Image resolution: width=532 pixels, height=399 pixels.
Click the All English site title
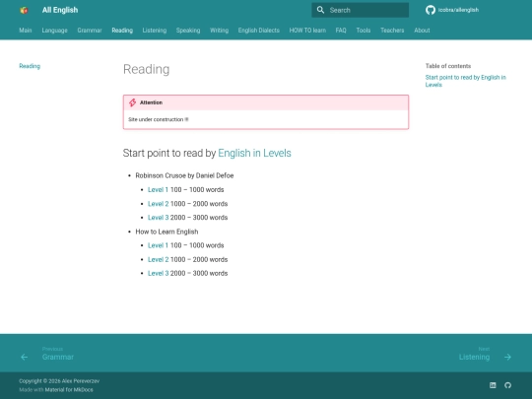click(60, 10)
